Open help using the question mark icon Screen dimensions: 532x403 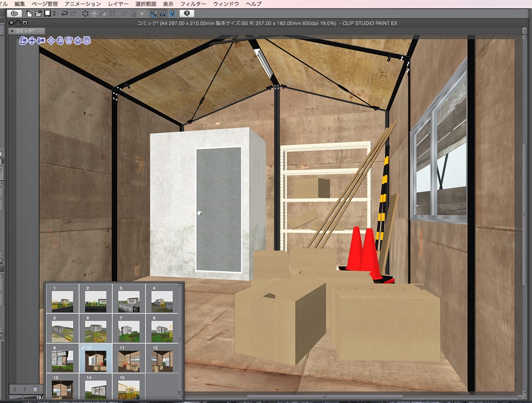click(x=187, y=14)
